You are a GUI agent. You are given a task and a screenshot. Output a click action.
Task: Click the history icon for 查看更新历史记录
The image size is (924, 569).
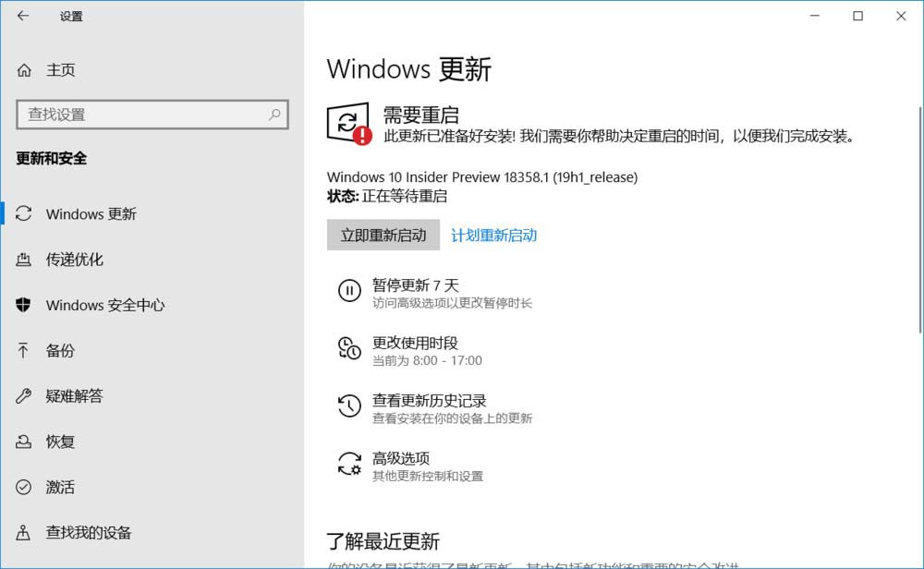click(x=349, y=406)
